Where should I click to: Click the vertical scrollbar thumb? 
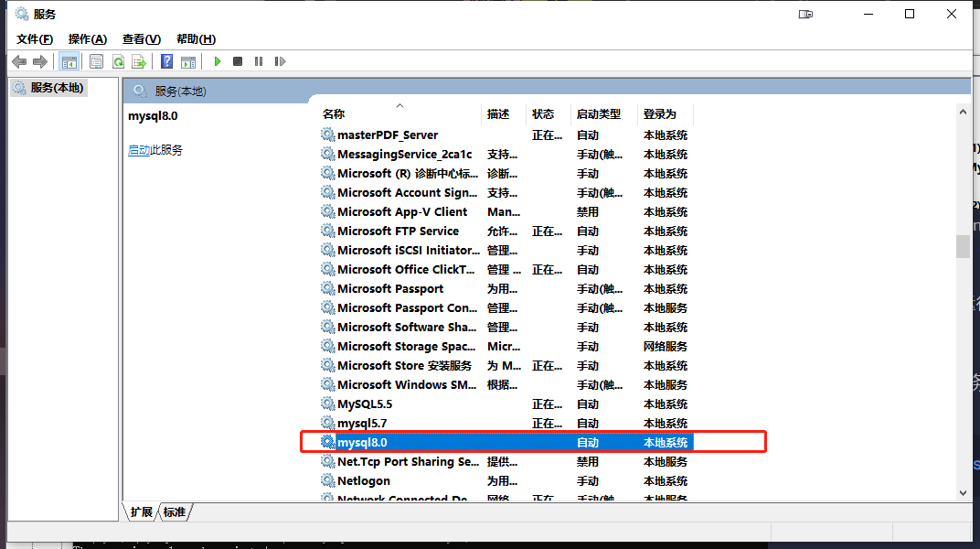click(x=963, y=246)
